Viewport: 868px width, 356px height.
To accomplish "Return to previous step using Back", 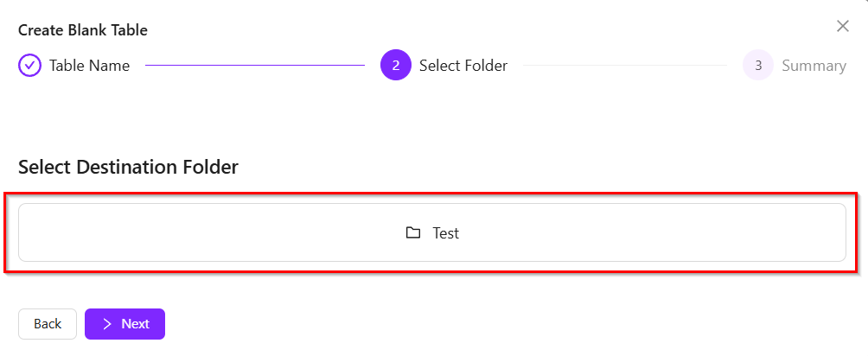I will 48,324.
